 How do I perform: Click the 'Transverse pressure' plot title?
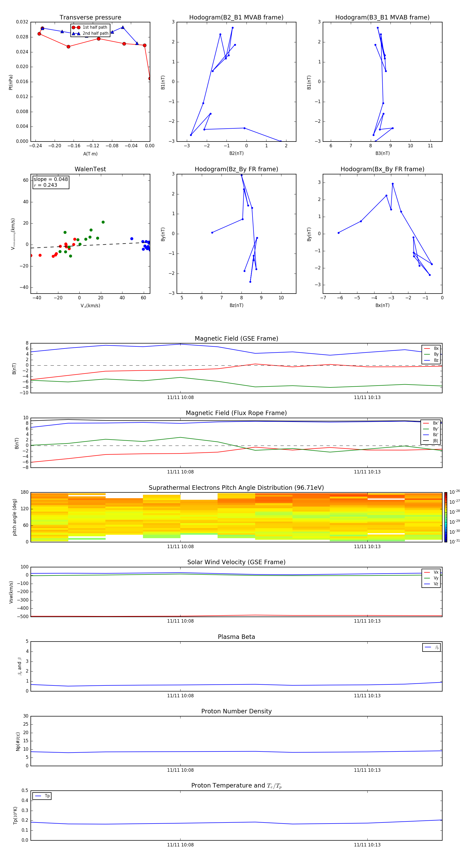tap(90, 18)
